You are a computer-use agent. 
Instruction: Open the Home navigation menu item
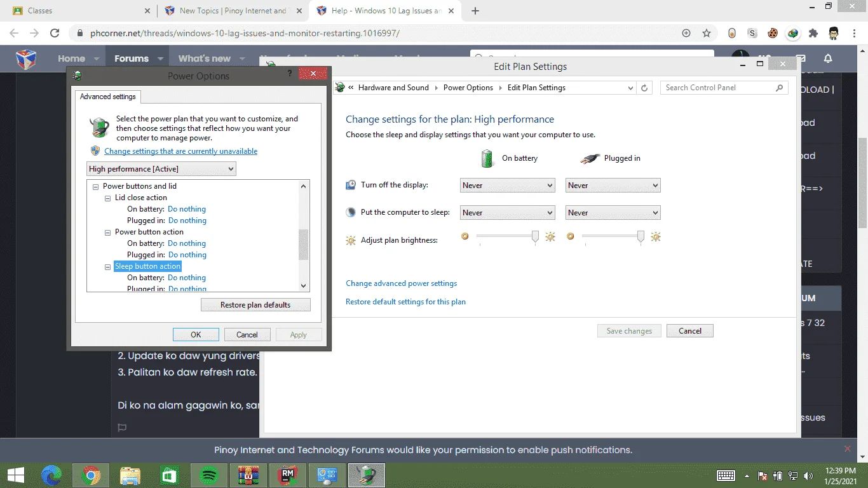71,58
